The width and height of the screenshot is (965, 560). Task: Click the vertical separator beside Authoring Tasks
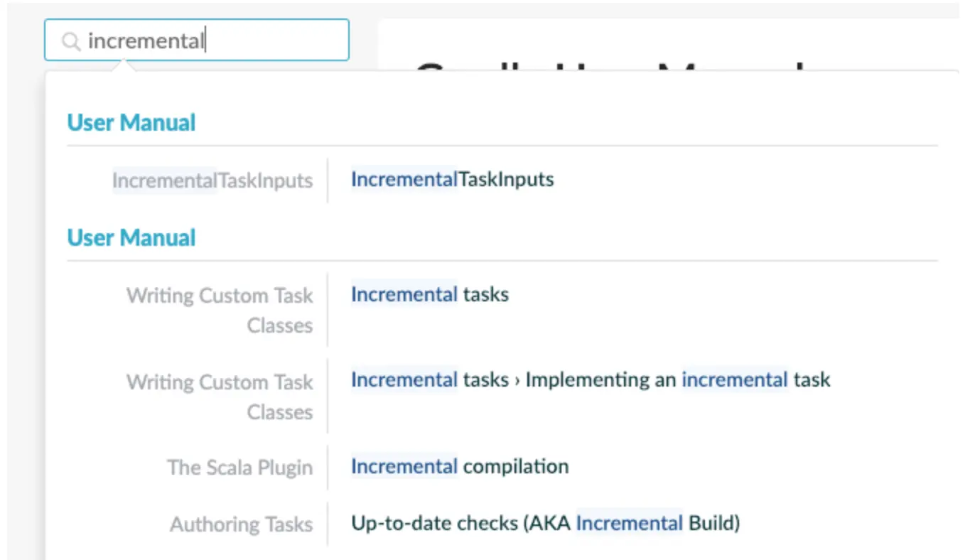point(328,524)
